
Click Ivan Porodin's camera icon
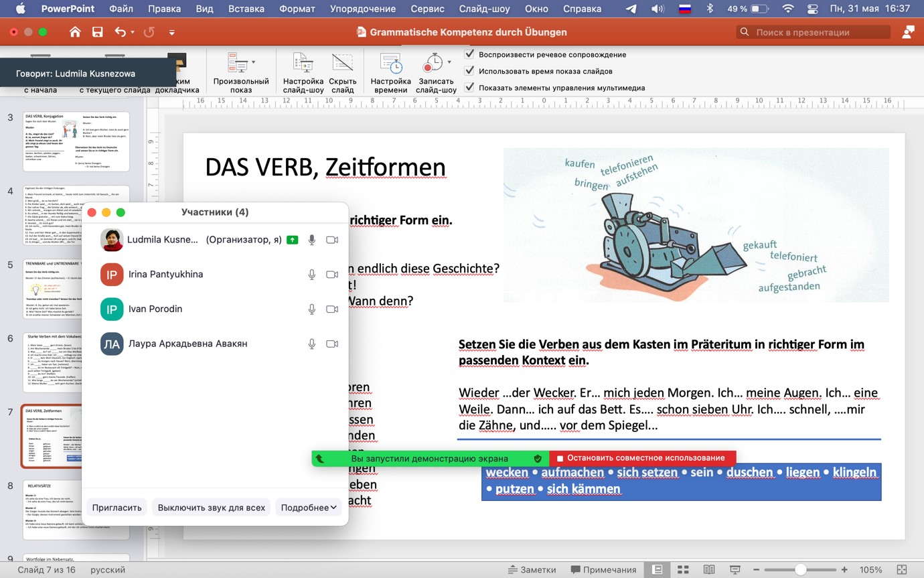pyautogui.click(x=331, y=309)
